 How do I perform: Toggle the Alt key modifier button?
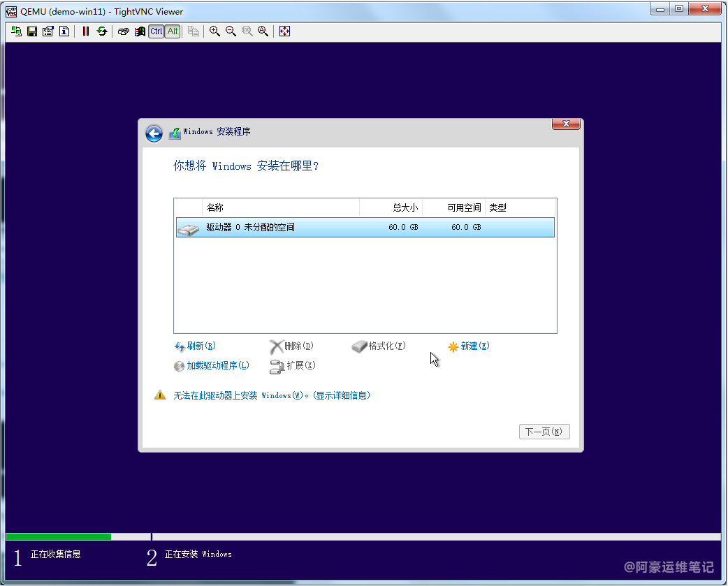173,31
